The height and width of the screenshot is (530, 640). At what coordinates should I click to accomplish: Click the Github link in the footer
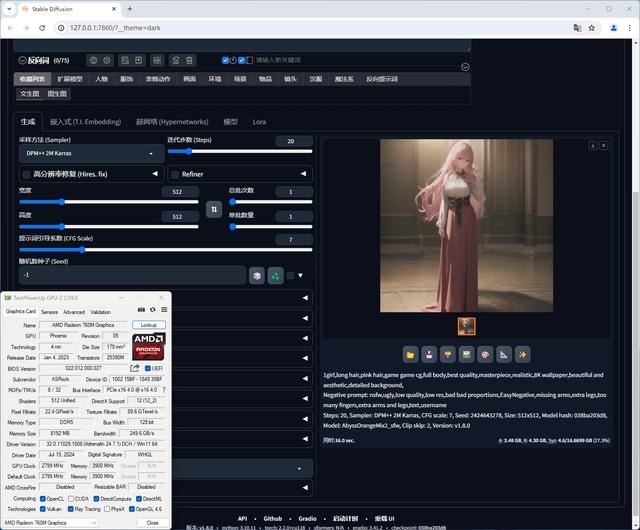[271, 519]
